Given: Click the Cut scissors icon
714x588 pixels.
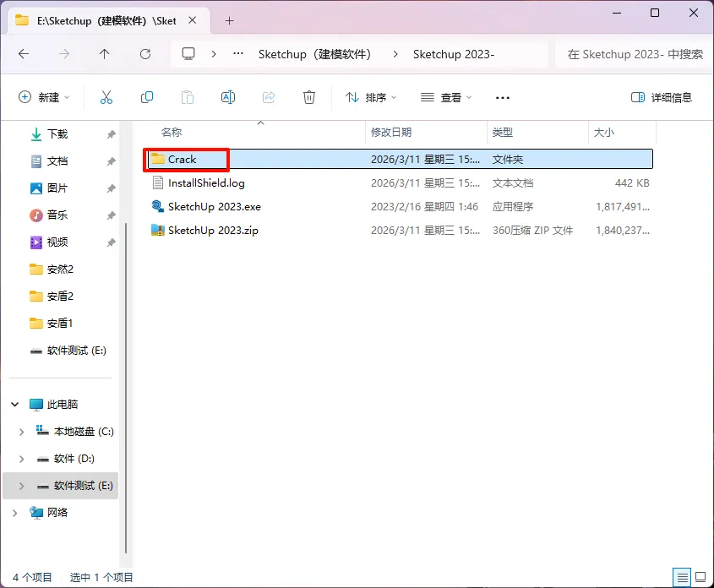Looking at the screenshot, I should pos(106,97).
